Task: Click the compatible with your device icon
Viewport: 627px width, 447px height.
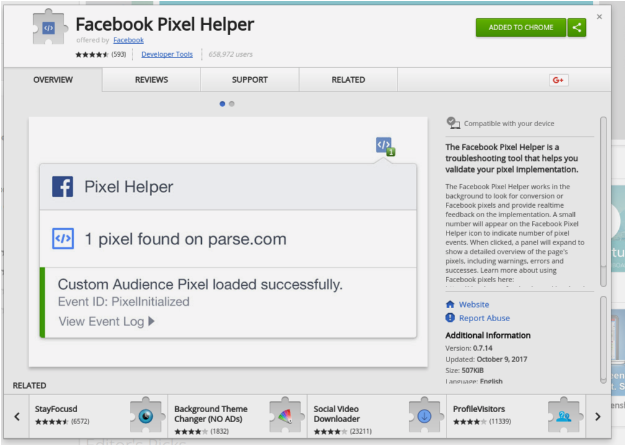Action: [x=453, y=123]
